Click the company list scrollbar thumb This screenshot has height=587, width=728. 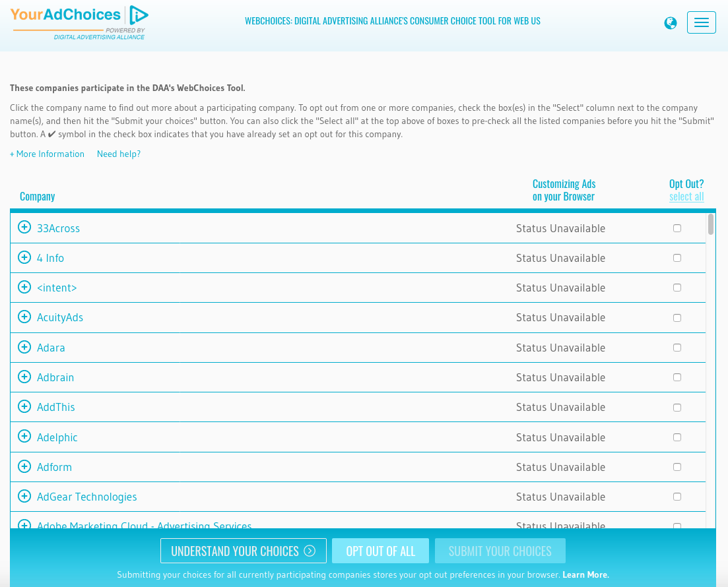click(710, 224)
